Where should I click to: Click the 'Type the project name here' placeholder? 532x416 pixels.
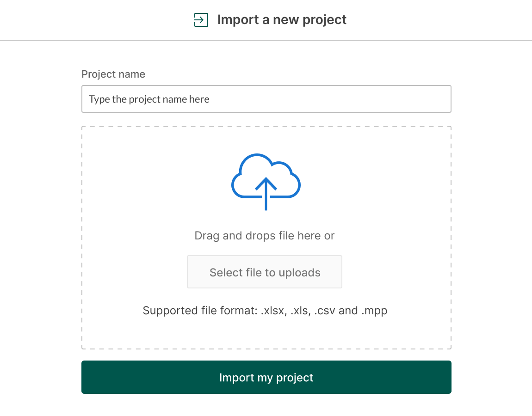pyautogui.click(x=149, y=99)
